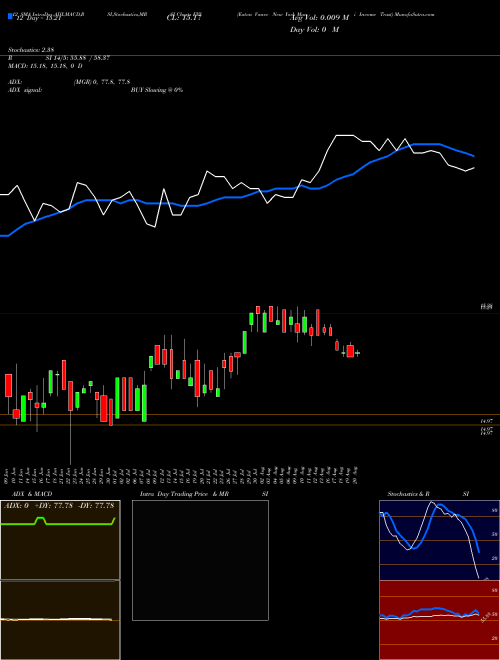Click the 'Avg Vol: 0.009 M' readout
Viewport: 500px width, 660px height.
click(321, 18)
